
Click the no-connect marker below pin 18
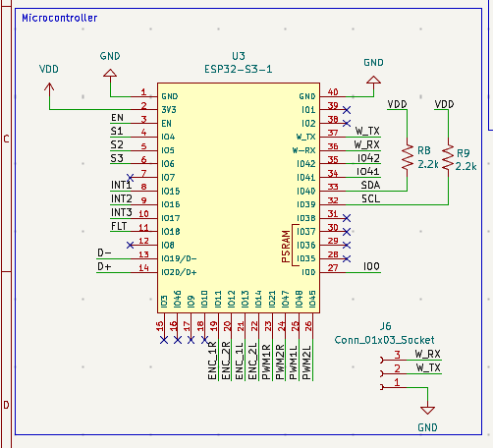[x=204, y=340]
